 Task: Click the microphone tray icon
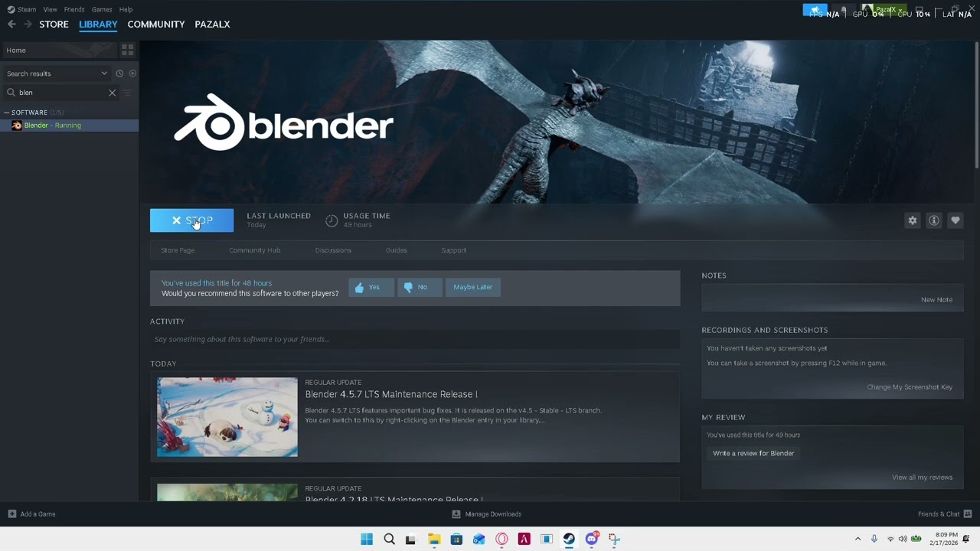pyautogui.click(x=874, y=540)
